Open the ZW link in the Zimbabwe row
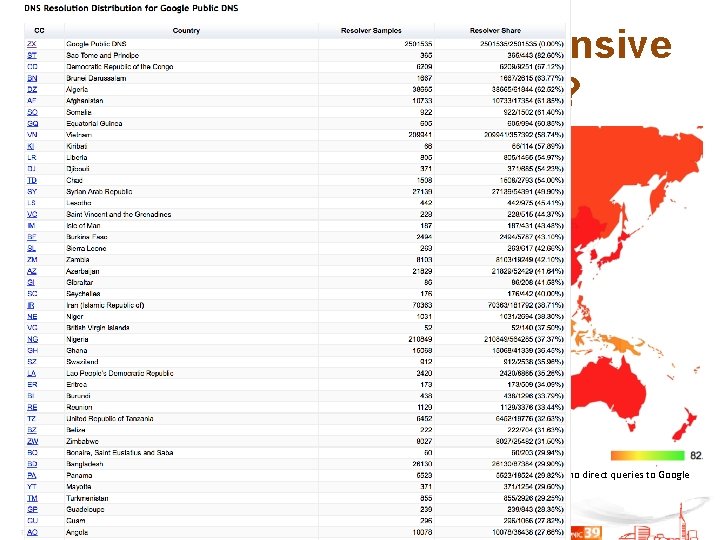Screen dimensions: 720x540 click(x=33, y=441)
